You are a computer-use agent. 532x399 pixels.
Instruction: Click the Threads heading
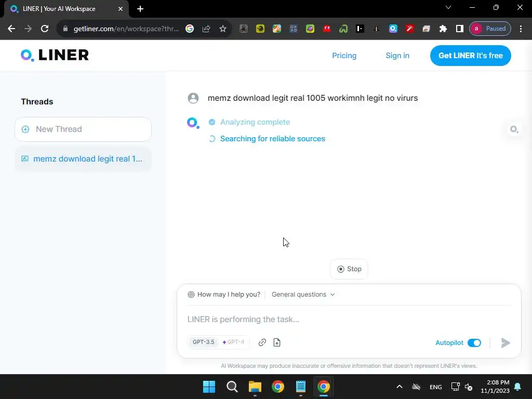point(37,102)
